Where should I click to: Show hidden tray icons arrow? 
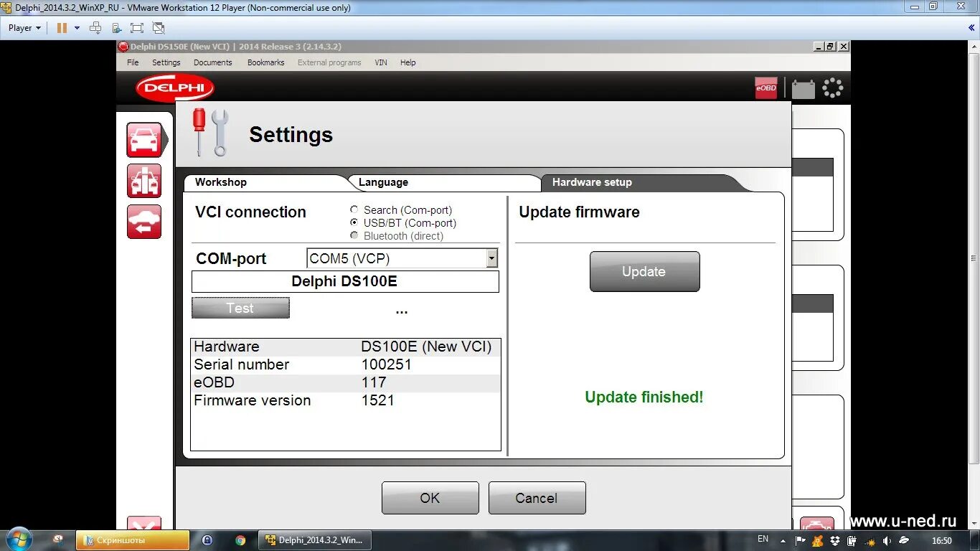(x=783, y=540)
